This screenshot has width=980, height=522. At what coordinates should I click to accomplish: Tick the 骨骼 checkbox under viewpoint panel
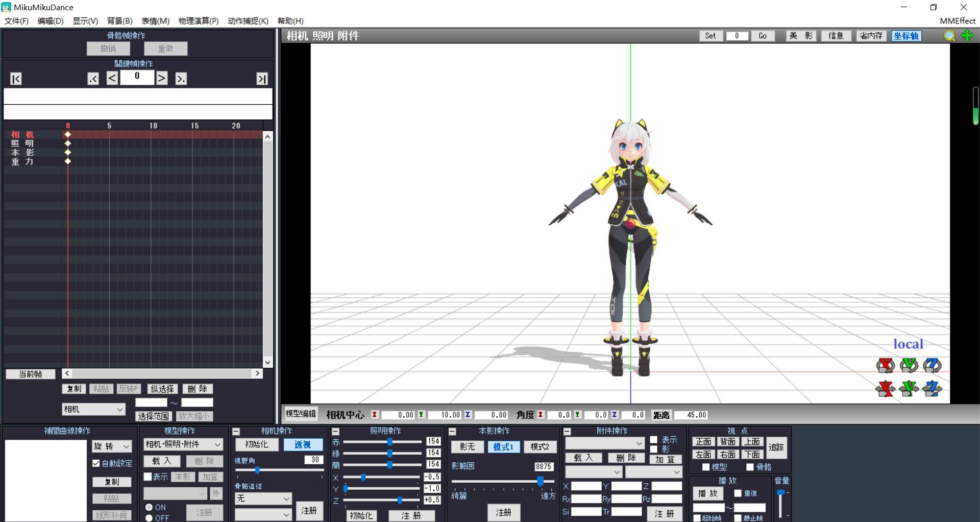click(750, 467)
